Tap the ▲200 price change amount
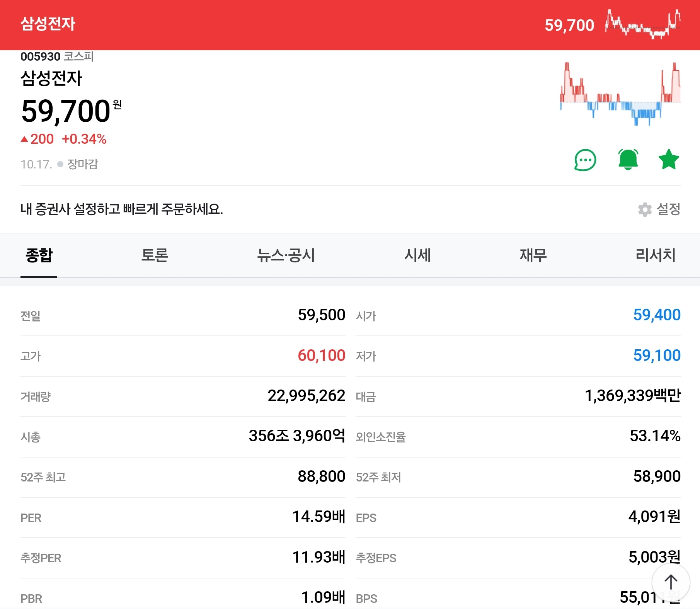 (37, 139)
